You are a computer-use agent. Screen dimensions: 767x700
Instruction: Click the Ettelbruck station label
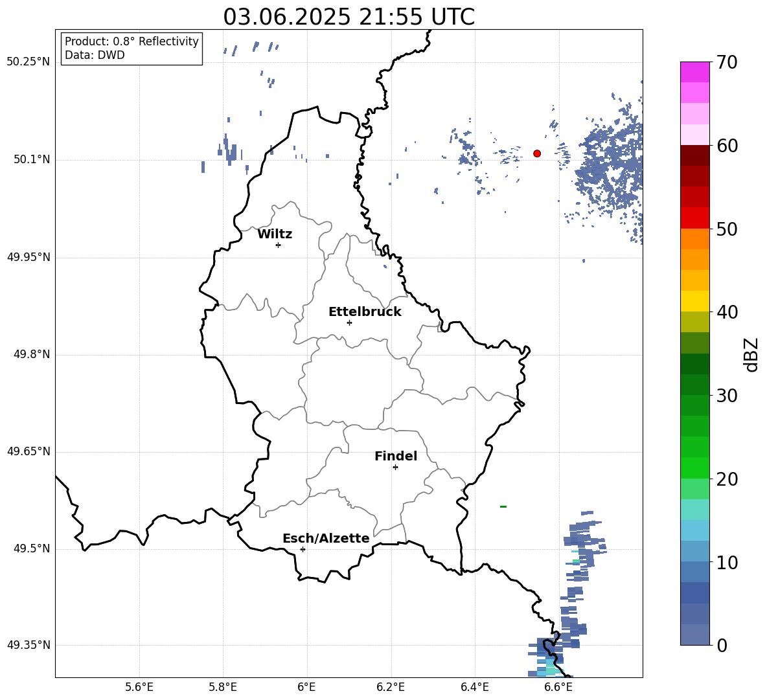pyautogui.click(x=365, y=312)
